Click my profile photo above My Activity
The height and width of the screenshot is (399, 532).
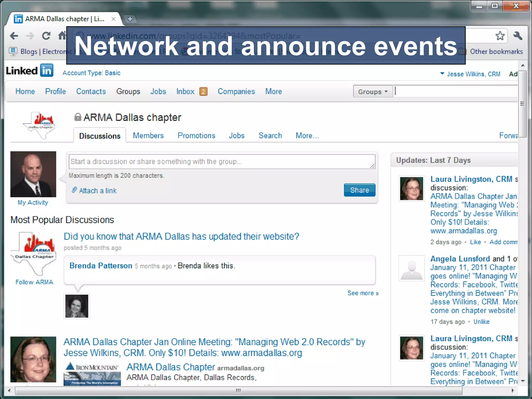coord(33,174)
